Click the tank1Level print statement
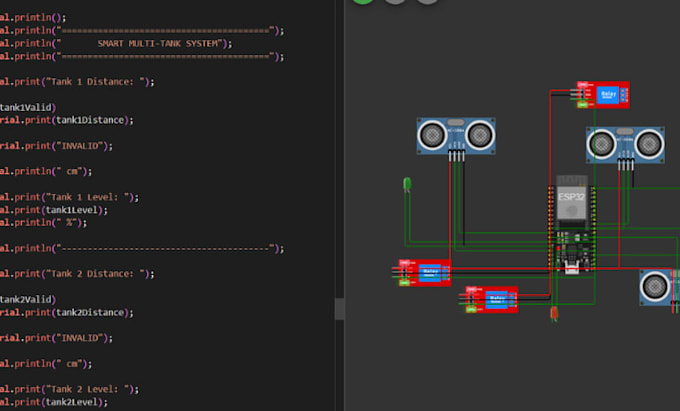 point(54,210)
